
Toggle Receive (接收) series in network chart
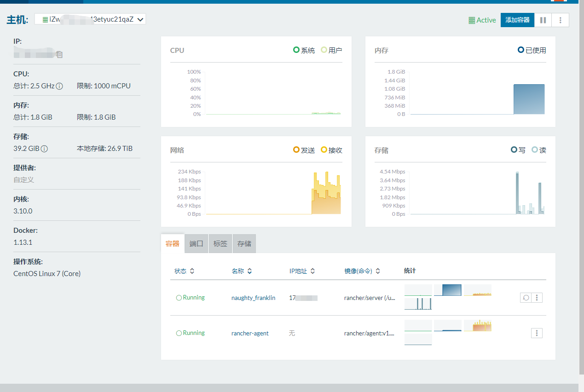(x=331, y=150)
